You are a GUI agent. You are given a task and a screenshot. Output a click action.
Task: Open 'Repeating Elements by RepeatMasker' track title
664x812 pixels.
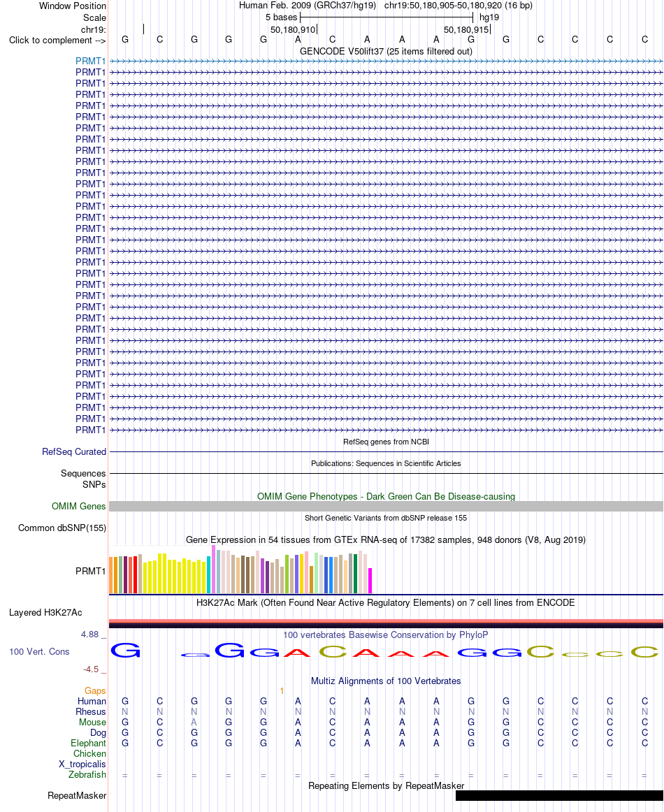coord(386,785)
